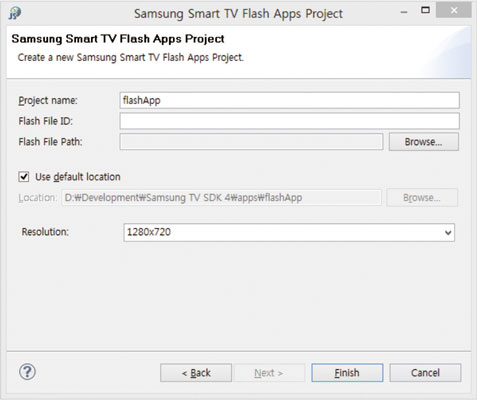
Task: Close the wizard with the X button
Action: click(x=454, y=10)
